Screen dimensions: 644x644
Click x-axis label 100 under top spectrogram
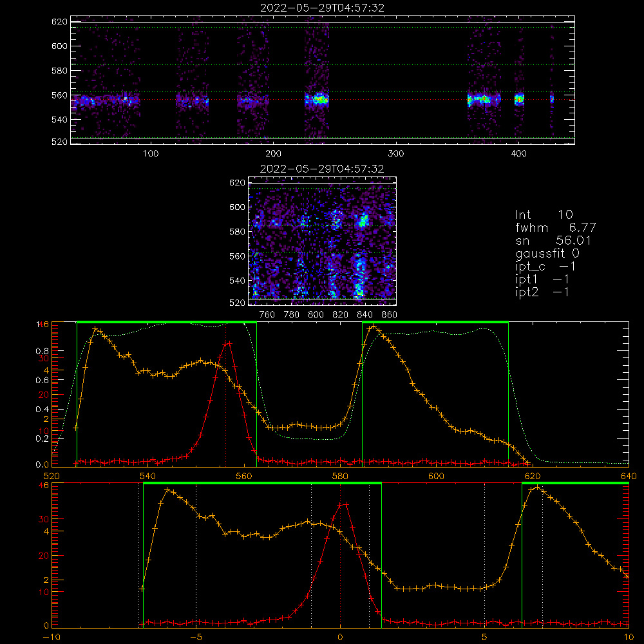point(151,154)
